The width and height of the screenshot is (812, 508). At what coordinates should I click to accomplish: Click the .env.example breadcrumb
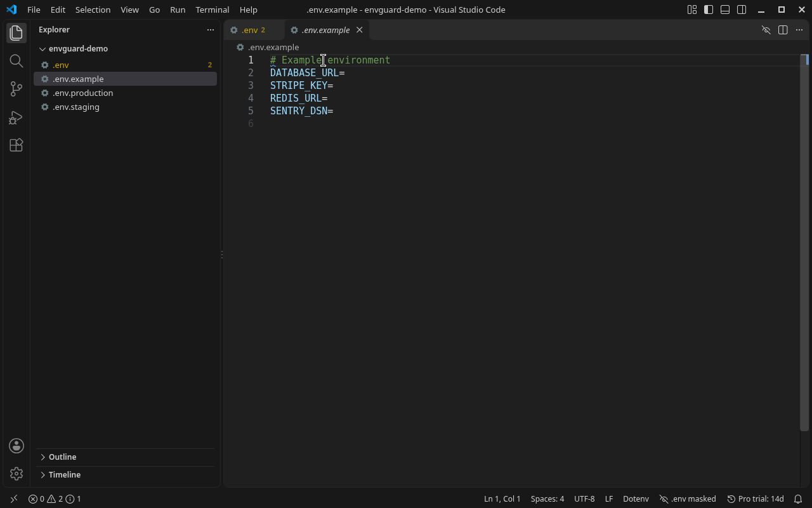tap(273, 47)
